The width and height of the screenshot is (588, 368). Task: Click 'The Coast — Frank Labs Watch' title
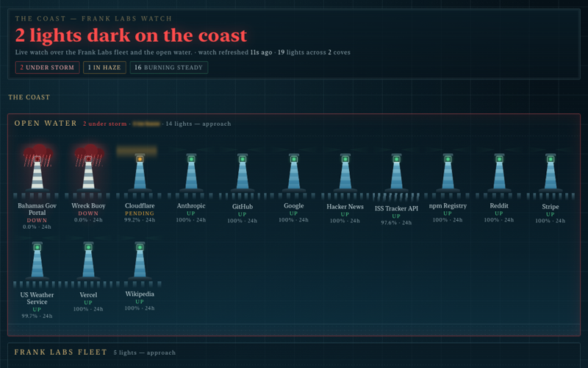pos(93,18)
